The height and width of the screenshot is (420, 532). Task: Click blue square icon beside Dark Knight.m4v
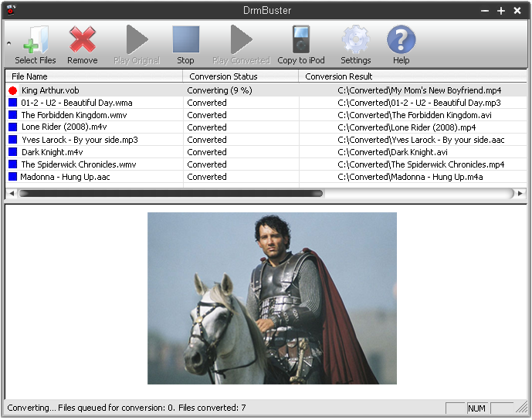pos(13,151)
